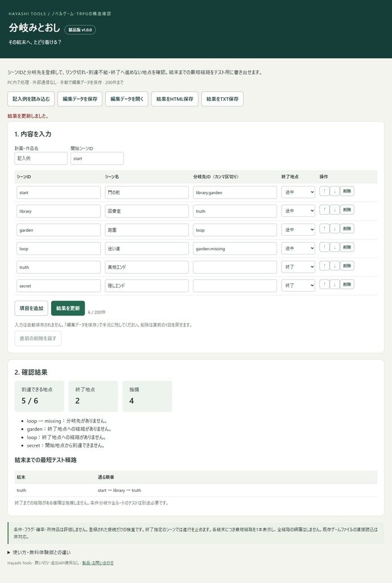The height and width of the screenshot is (583, 392).
Task: Open the end-point dropdown for library row
Action: click(x=298, y=211)
